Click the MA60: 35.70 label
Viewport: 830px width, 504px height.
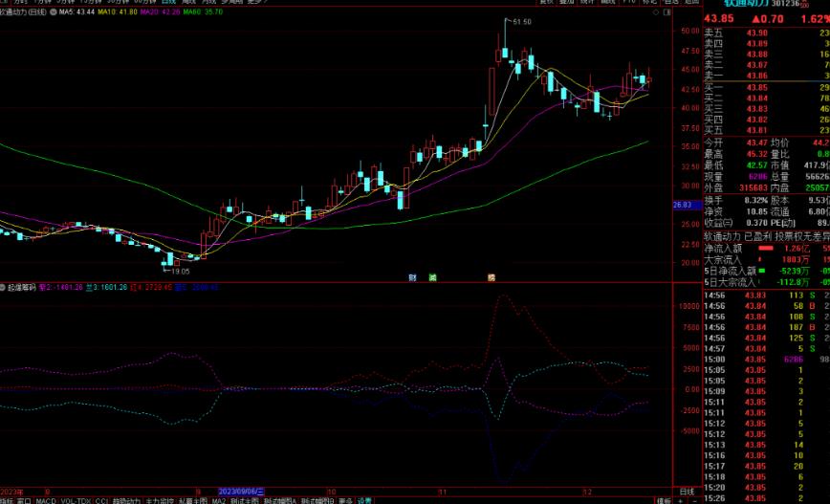click(x=203, y=11)
